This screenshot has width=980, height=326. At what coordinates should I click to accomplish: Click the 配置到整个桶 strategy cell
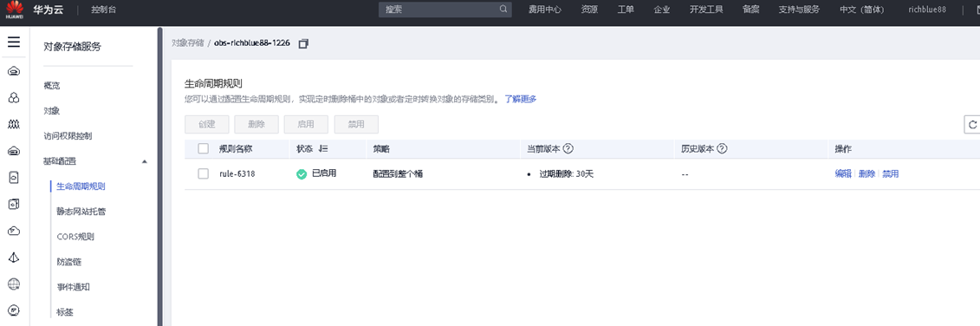click(398, 174)
